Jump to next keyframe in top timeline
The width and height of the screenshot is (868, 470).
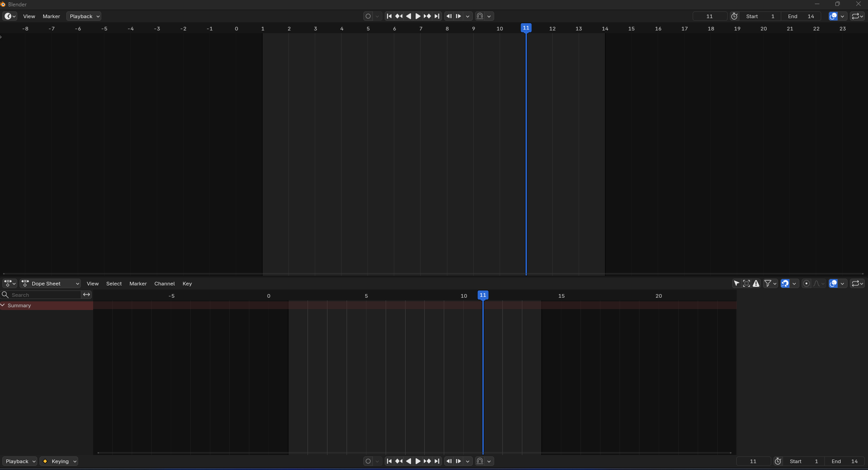pyautogui.click(x=427, y=16)
